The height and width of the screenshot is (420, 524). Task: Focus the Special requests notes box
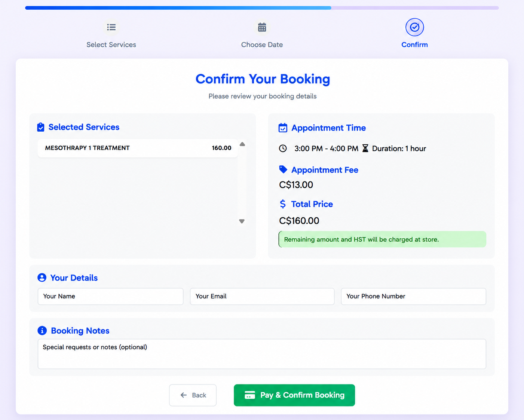262,354
